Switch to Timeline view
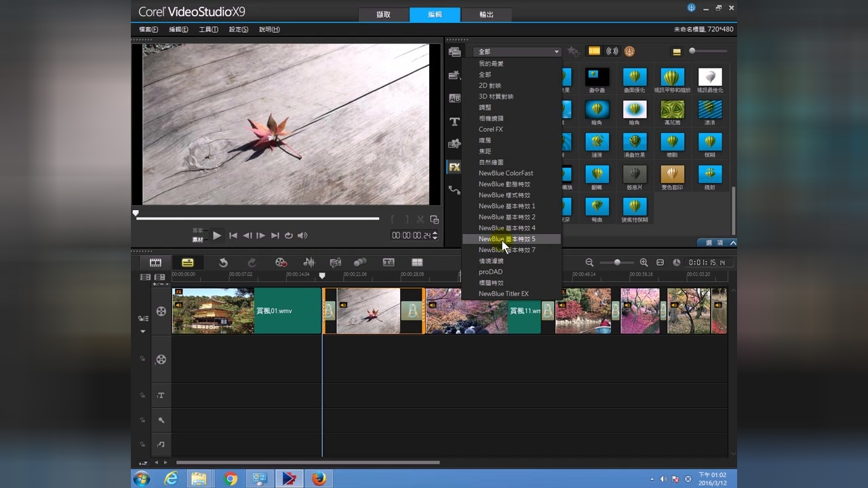This screenshot has width=868, height=488. click(187, 262)
